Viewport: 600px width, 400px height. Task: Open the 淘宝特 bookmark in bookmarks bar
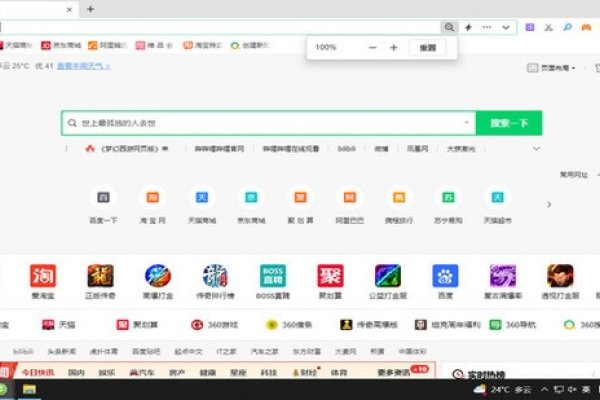pos(202,45)
